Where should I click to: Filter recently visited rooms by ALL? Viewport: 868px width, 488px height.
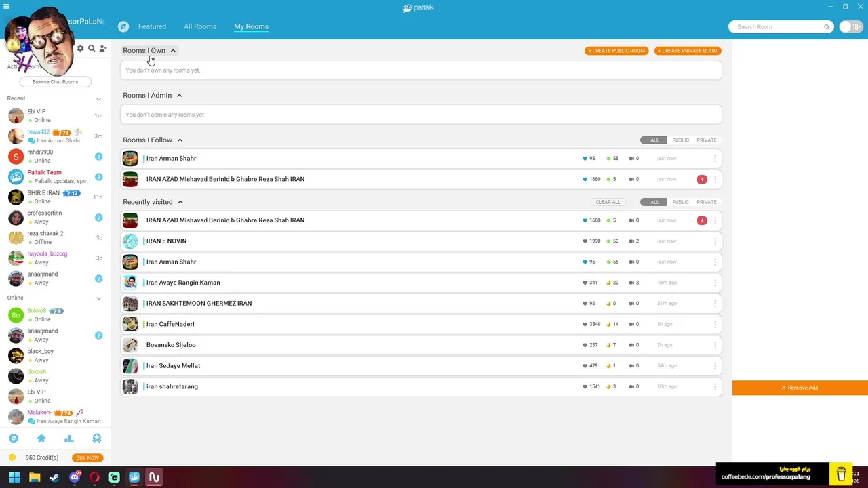(x=654, y=202)
